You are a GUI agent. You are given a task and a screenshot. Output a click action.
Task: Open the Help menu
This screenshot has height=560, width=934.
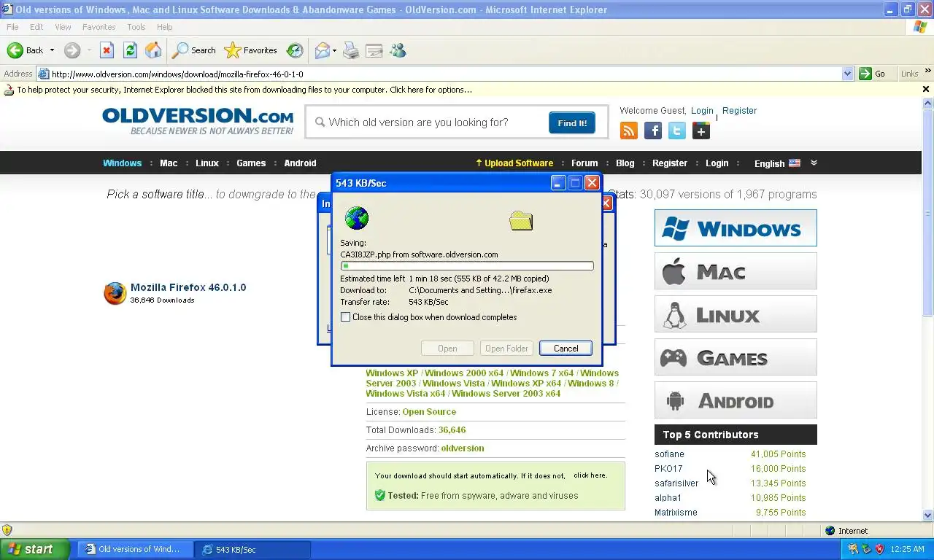click(x=164, y=27)
